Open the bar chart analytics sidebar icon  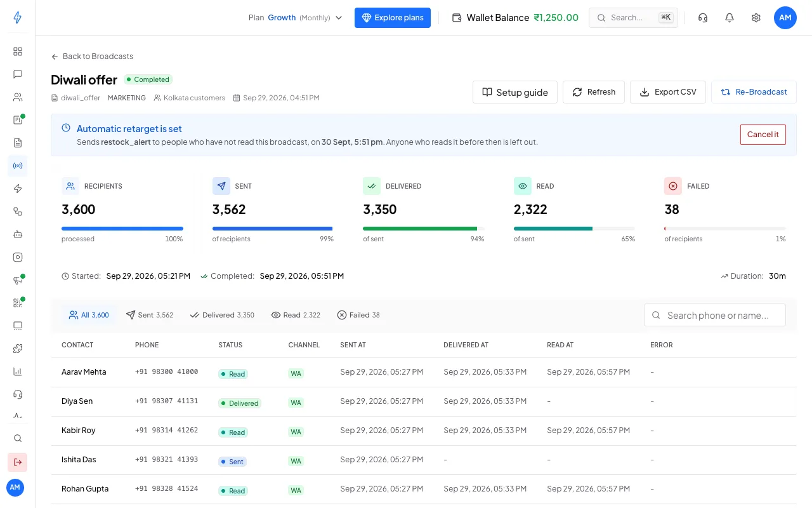click(18, 371)
